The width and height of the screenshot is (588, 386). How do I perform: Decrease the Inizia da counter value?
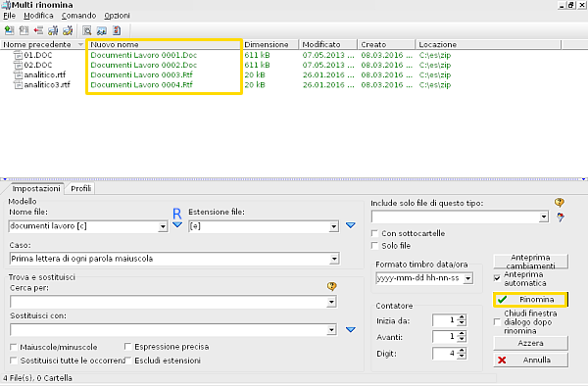click(x=462, y=323)
